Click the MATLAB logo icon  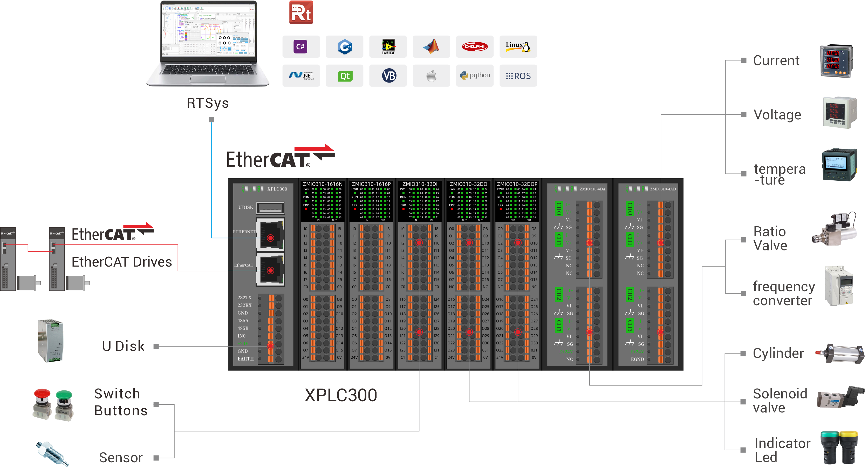tap(431, 46)
